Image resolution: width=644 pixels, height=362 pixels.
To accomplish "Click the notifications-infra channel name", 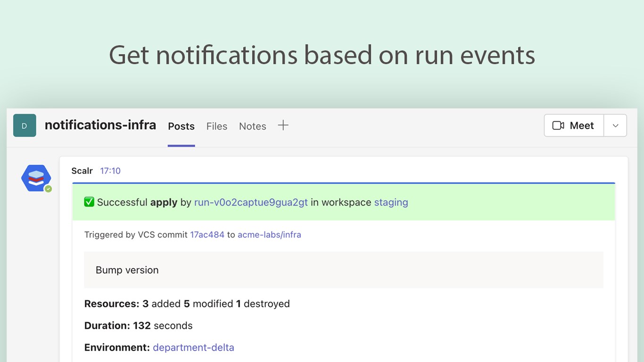I will 100,125.
